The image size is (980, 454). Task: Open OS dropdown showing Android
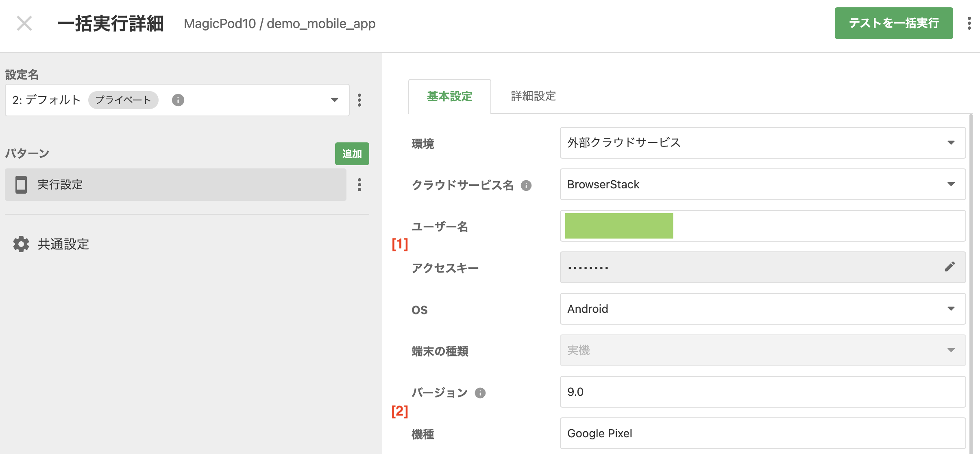pyautogui.click(x=763, y=309)
